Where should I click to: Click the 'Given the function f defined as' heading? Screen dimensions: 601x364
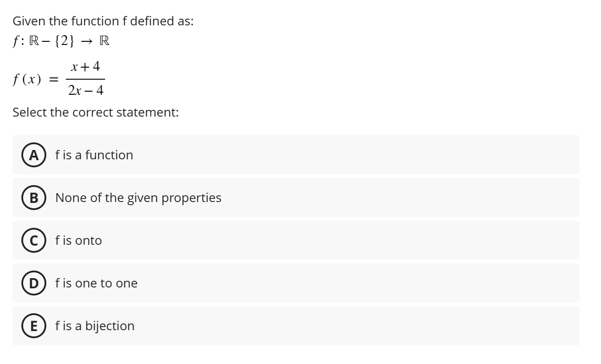(102, 20)
